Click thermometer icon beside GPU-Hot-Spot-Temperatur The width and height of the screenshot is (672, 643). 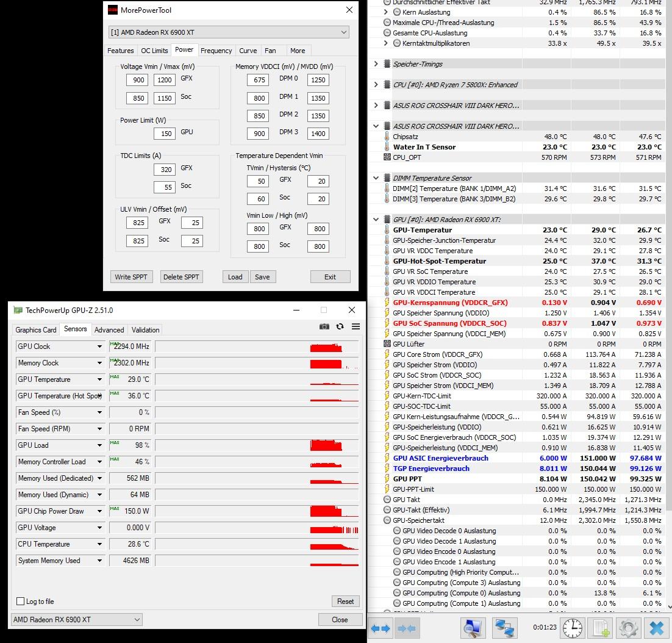387,261
